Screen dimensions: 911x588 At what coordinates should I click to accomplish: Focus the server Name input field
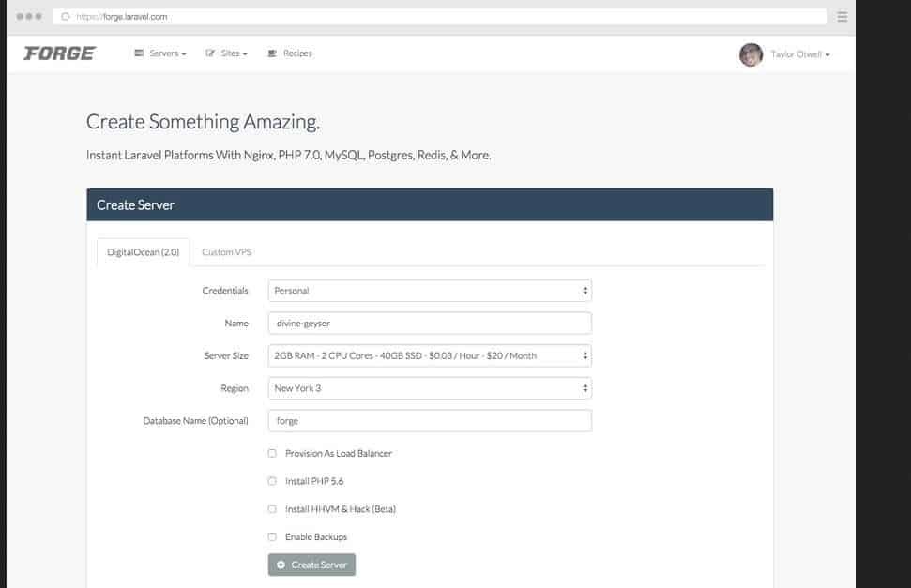[430, 323]
